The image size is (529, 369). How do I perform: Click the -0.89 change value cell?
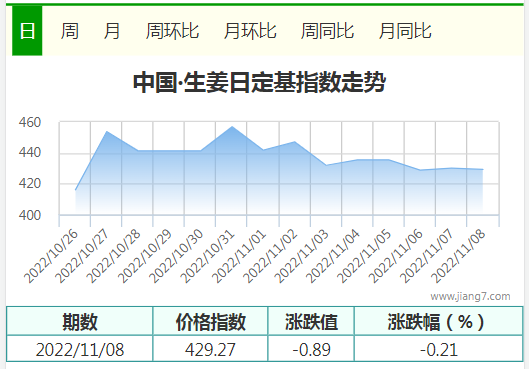tap(311, 349)
